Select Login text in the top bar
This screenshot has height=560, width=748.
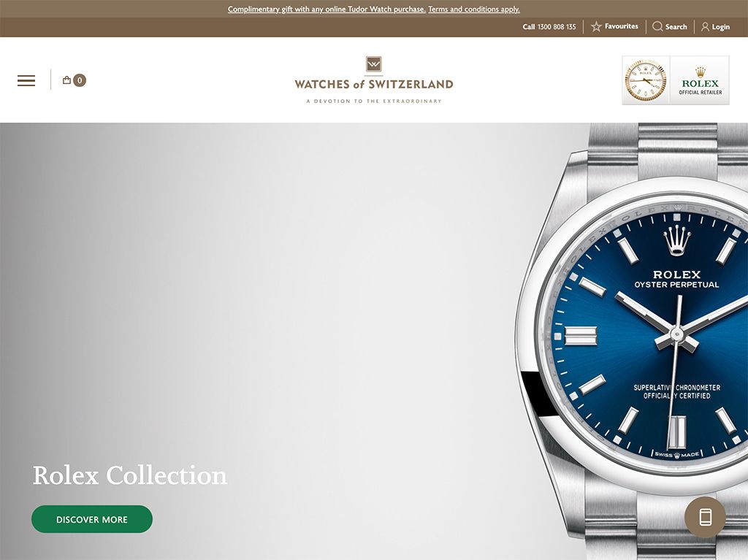[x=721, y=27]
